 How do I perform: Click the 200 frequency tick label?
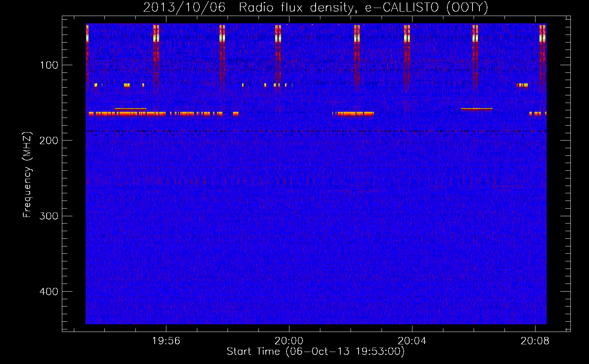49,141
